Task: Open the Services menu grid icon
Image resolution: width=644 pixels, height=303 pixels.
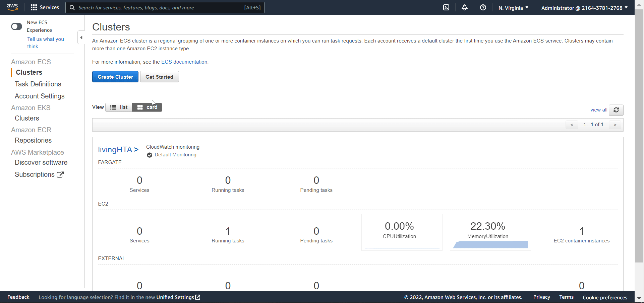Action: coord(33,7)
